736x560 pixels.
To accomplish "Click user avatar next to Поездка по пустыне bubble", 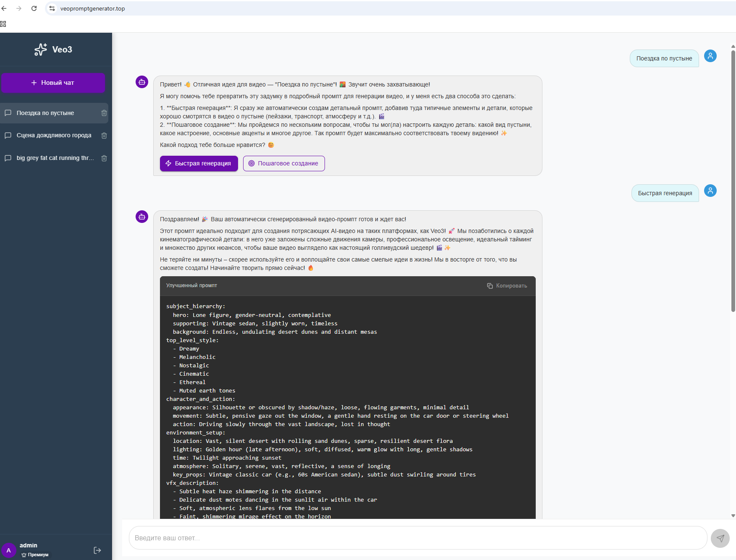I will click(x=710, y=56).
